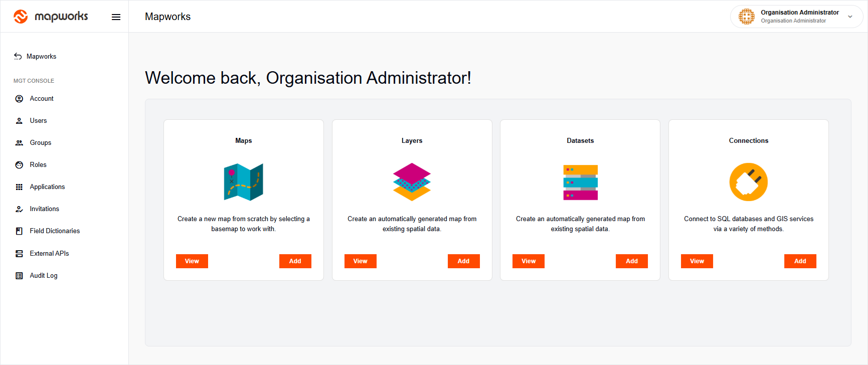Add a new Dataset
Screen dimensions: 868x365
[x=632, y=261]
